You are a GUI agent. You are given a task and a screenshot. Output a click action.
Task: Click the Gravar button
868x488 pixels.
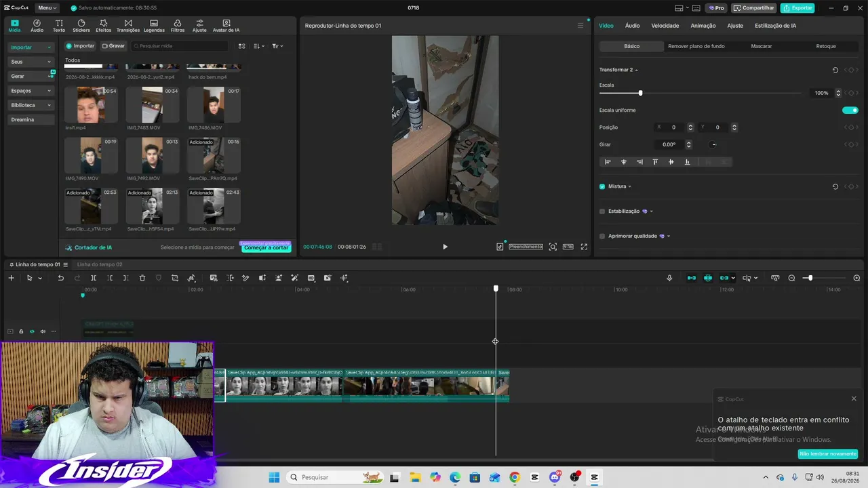point(113,46)
